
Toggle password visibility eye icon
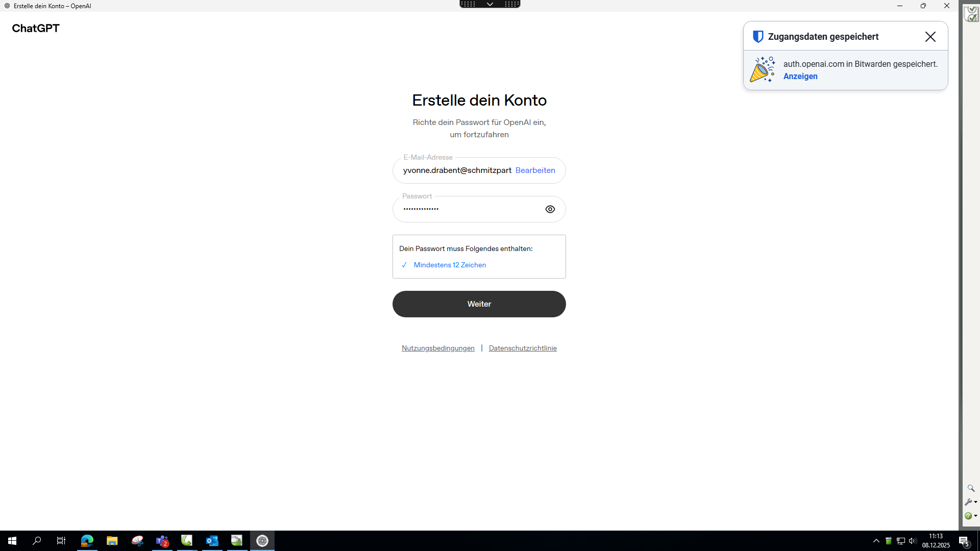point(550,209)
